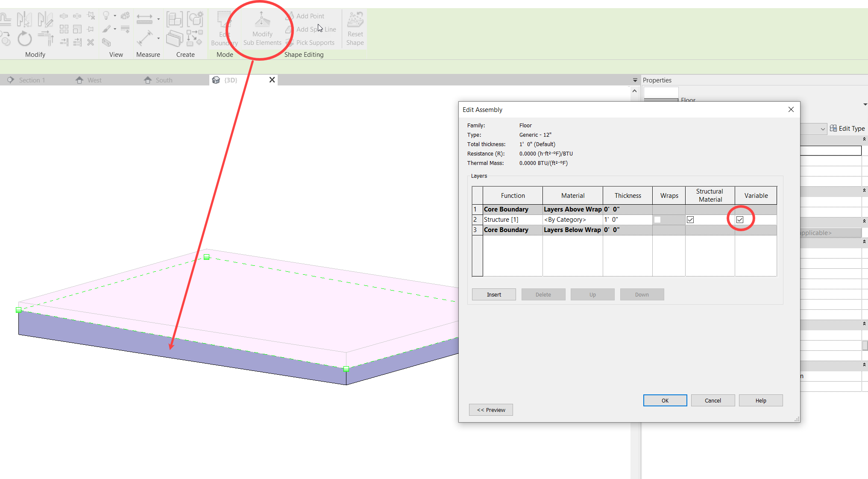Open the Measure Between dropdown arrow
This screenshot has width=868, height=479.
click(158, 19)
